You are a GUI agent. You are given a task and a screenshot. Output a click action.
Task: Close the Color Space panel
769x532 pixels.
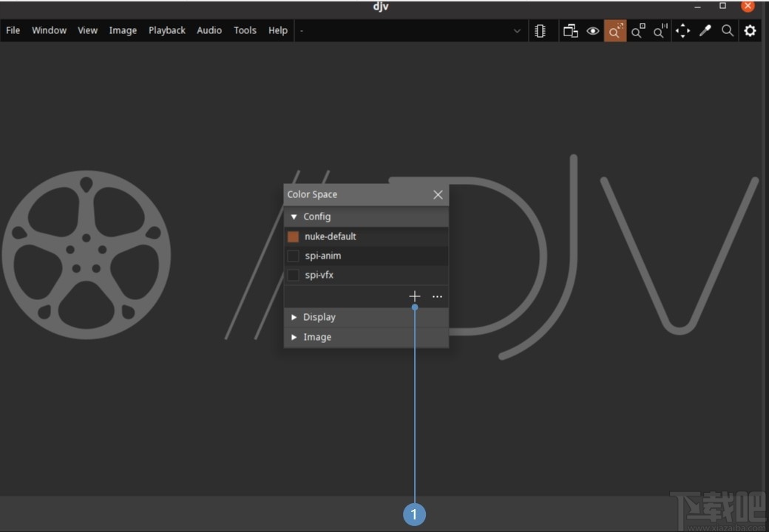click(438, 195)
